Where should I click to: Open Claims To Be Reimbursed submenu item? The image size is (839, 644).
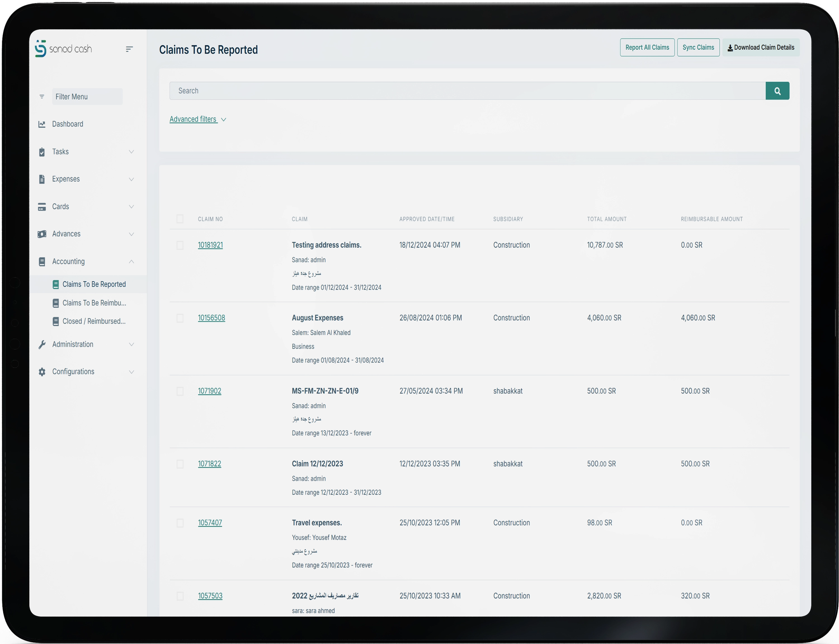94,303
